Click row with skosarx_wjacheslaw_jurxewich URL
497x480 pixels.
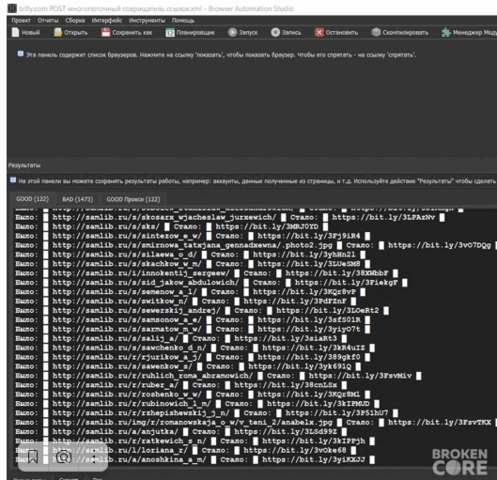coord(230,217)
